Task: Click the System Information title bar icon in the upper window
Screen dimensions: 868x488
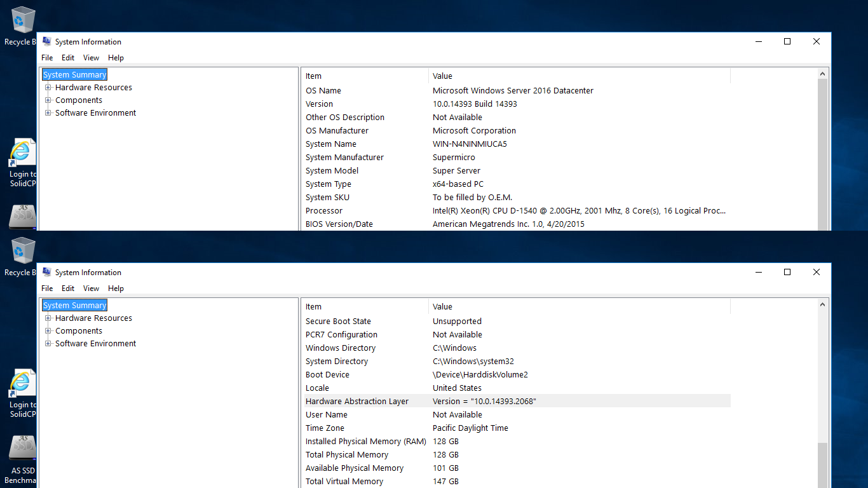Action: (46, 42)
